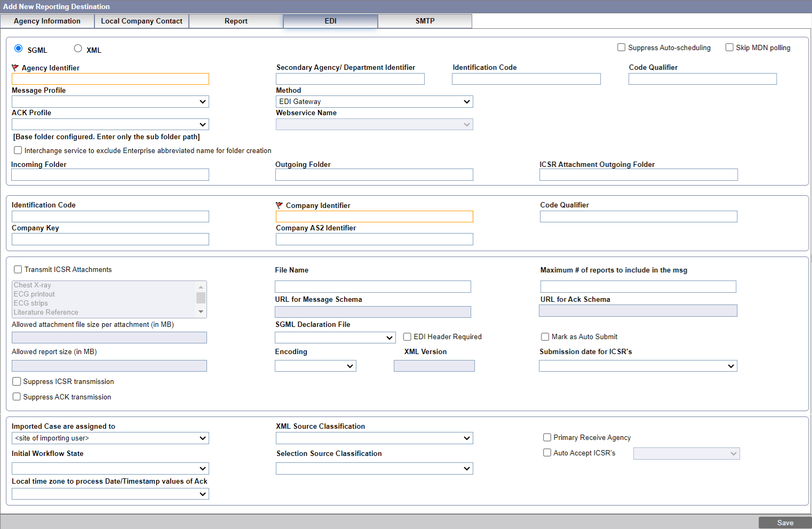The height and width of the screenshot is (529, 812).
Task: Select the SGML radio button
Action: (x=19, y=48)
